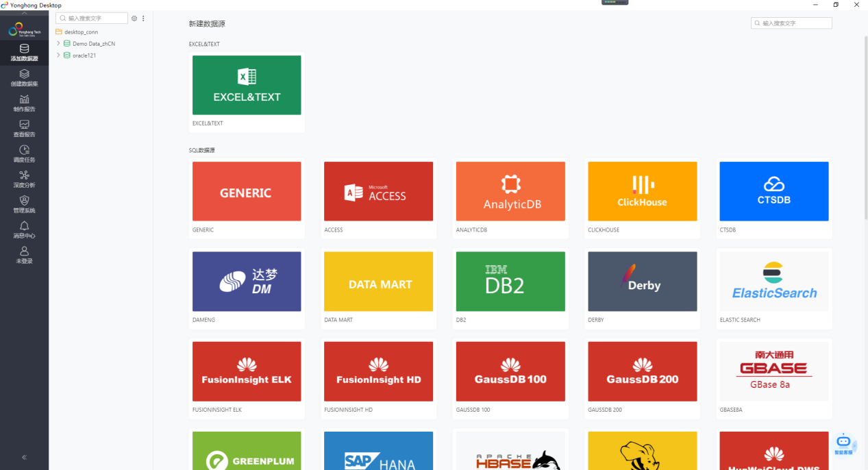Viewport: 868px width, 470px height.
Task: Open the 制作报告 sidebar section
Action: point(24,103)
